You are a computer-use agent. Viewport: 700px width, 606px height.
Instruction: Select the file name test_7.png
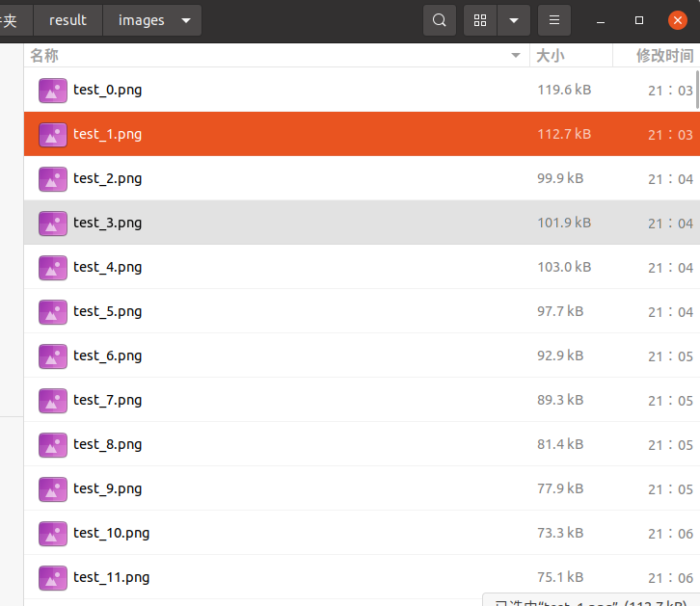108,400
